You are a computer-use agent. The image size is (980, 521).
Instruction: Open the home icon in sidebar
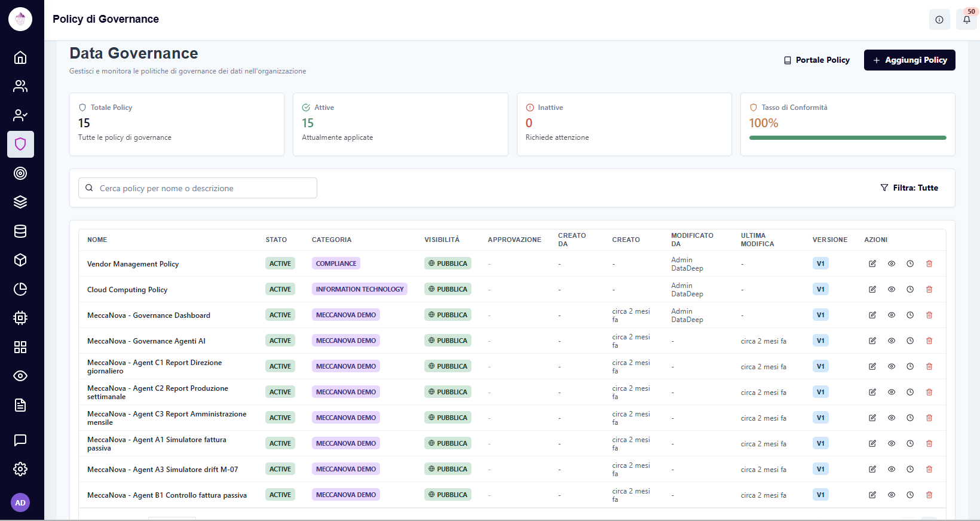(20, 57)
